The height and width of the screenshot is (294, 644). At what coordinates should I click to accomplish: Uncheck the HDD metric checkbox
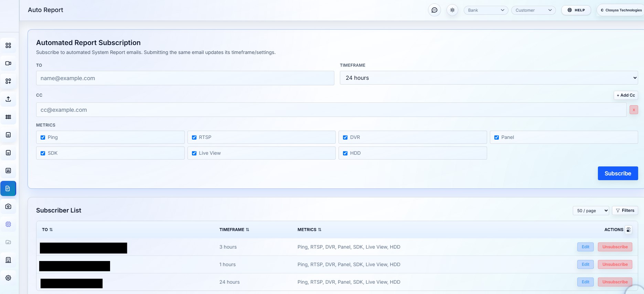[x=345, y=153]
